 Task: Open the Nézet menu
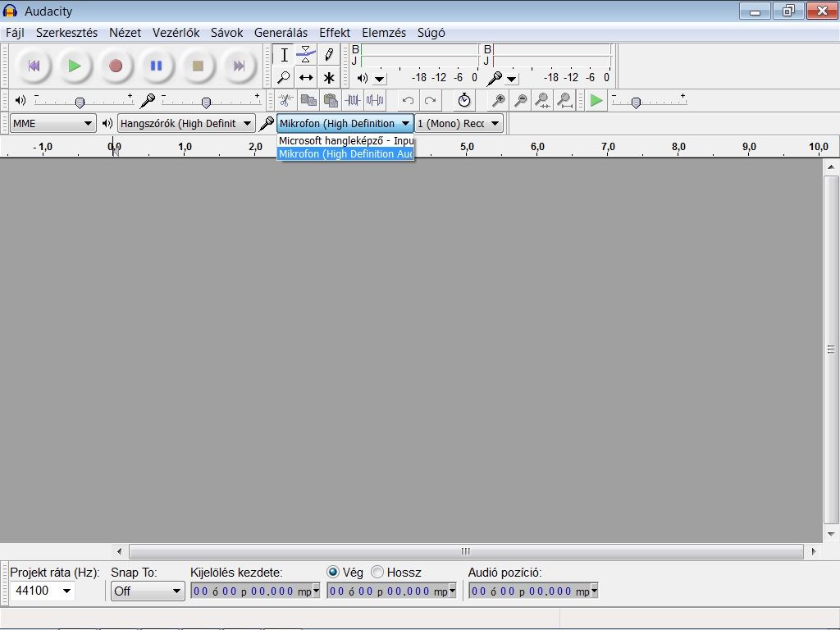click(x=125, y=33)
